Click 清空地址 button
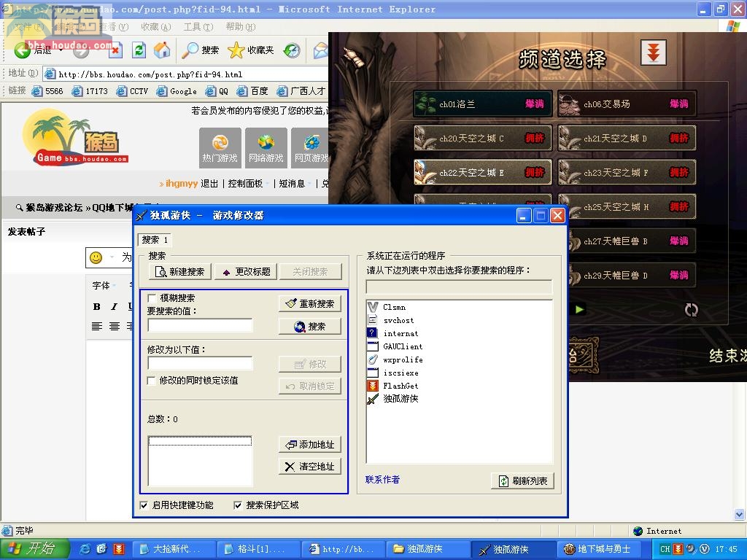Screen dimensions: 747x560 coord(310,466)
